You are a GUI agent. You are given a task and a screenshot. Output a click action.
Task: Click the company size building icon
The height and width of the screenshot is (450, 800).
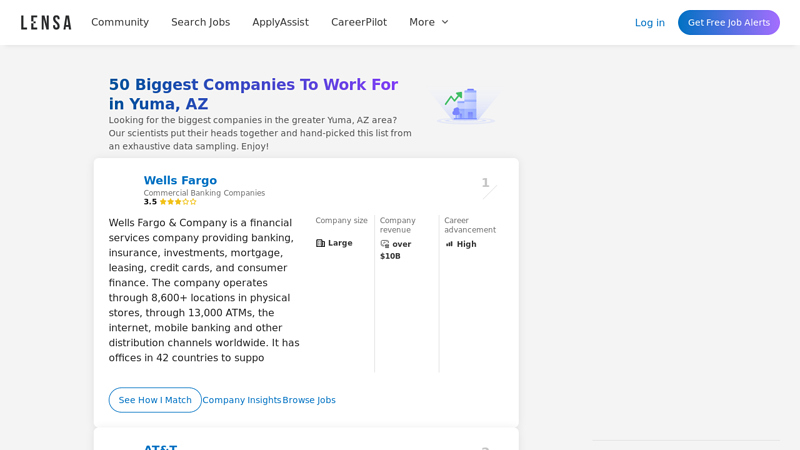click(x=320, y=243)
